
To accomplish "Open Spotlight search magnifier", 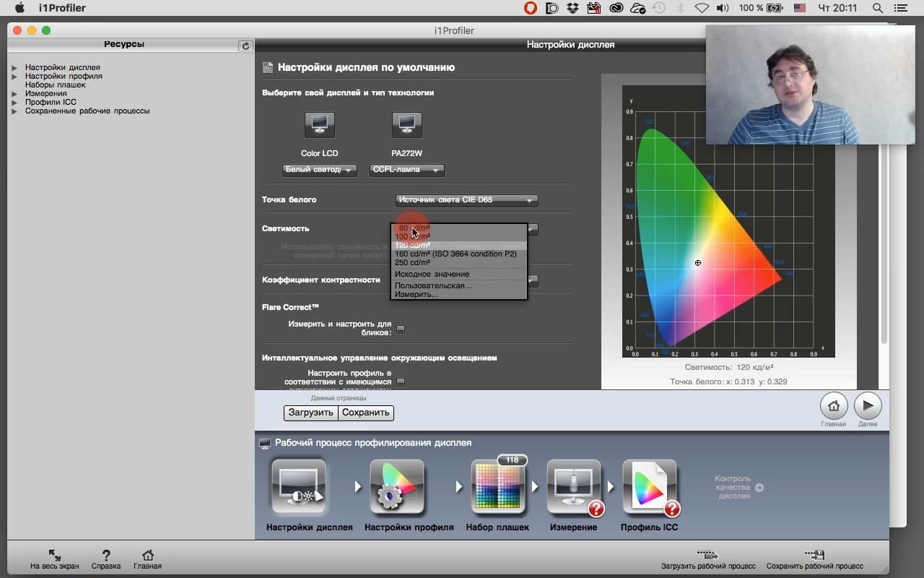I will pos(878,8).
